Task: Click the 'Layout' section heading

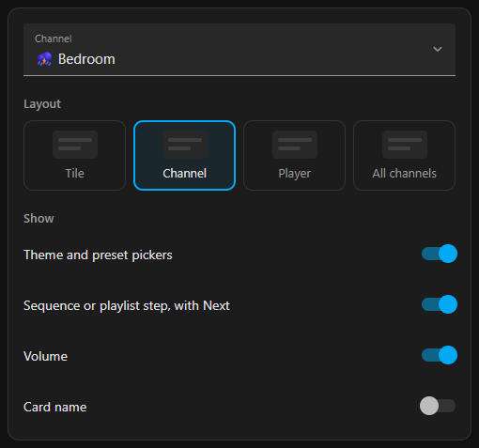Action: [x=42, y=104]
